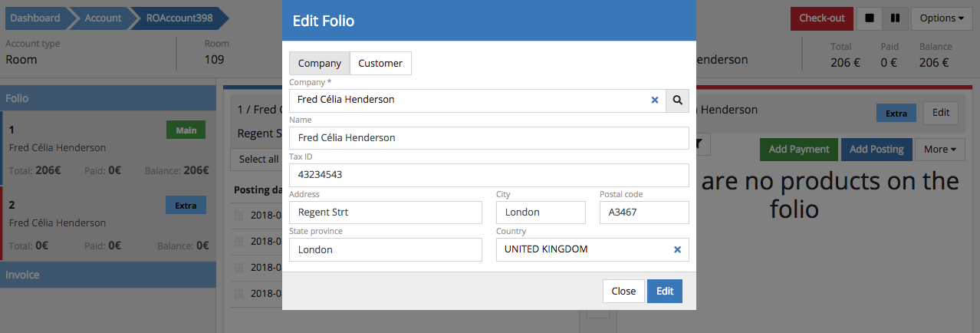The height and width of the screenshot is (333, 980).
Task: Click the green Add Payment button
Action: (799, 150)
